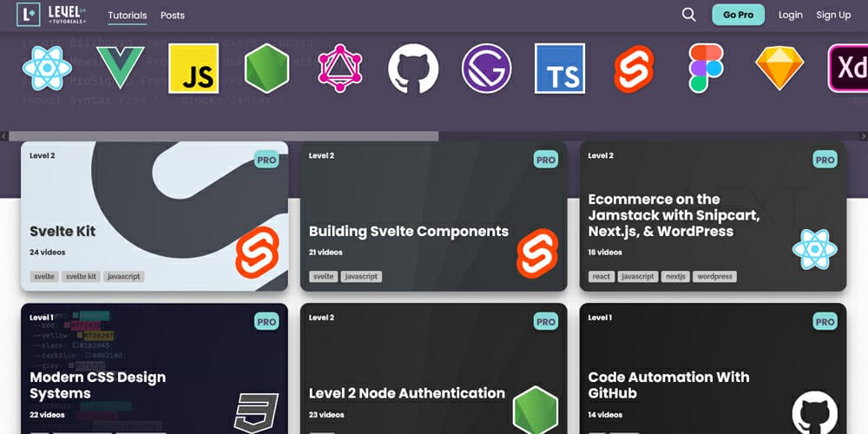The width and height of the screenshot is (868, 434).
Task: Click the Svelte logo on the Svelte Kit card
Action: [257, 252]
